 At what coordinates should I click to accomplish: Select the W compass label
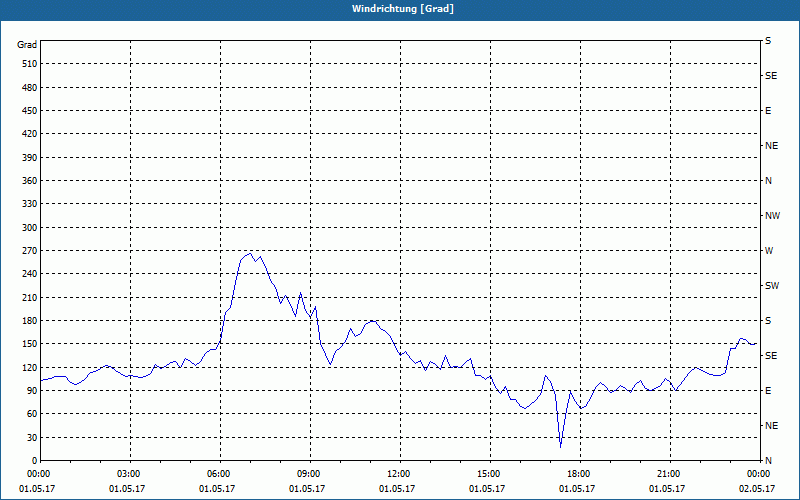769,251
